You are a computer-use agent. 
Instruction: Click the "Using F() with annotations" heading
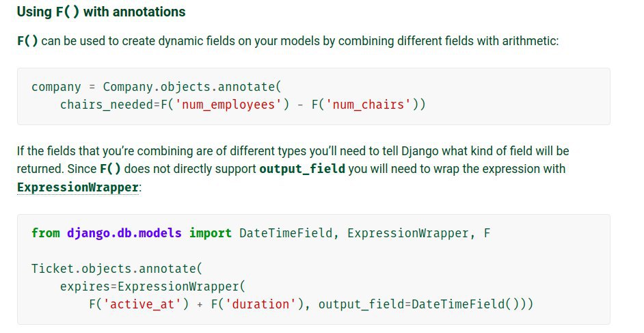[x=101, y=12]
